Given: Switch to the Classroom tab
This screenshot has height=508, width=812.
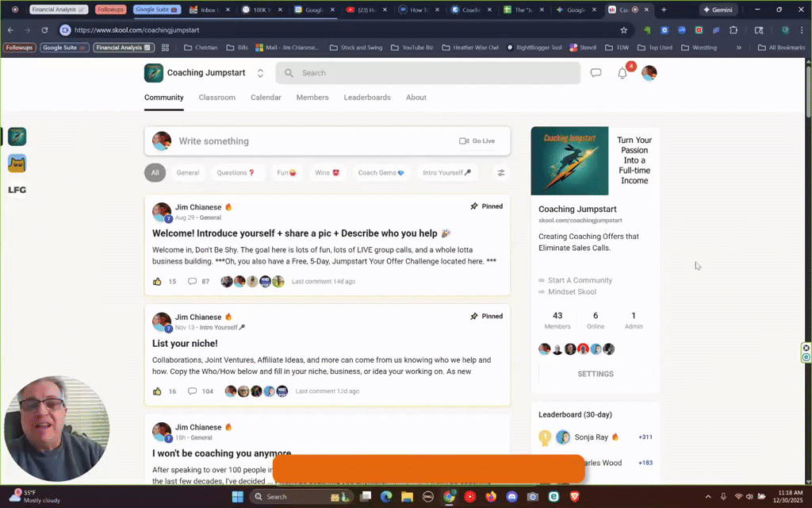Looking at the screenshot, I should [x=217, y=98].
